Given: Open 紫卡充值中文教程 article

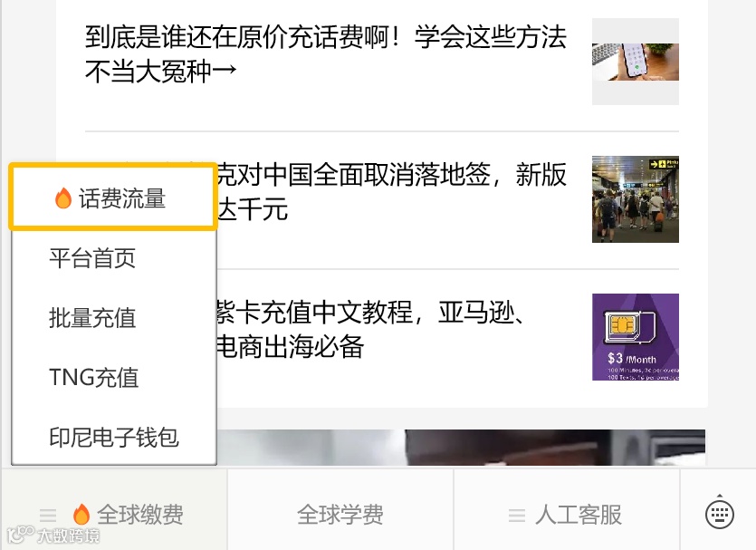Looking at the screenshot, I should point(370,329).
